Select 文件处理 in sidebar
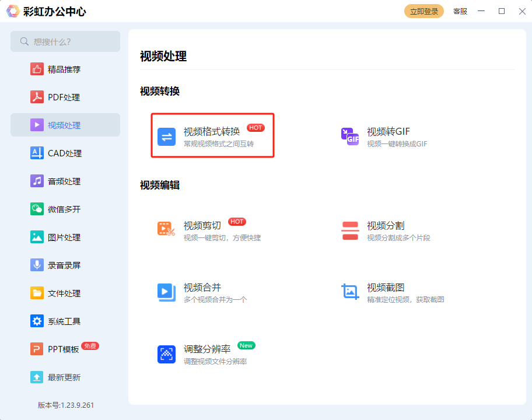532x420 pixels. click(x=65, y=293)
